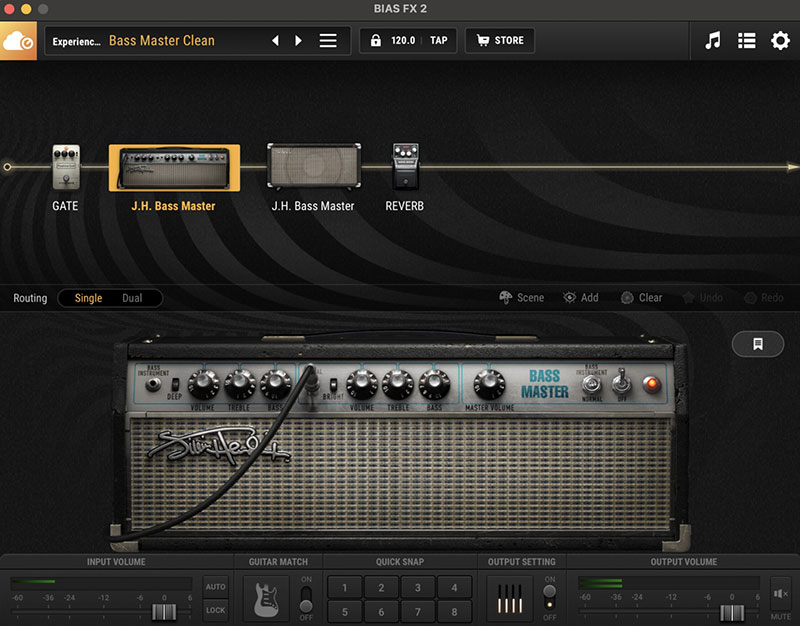
Task: Toggle the tempo lock icon
Action: click(376, 40)
